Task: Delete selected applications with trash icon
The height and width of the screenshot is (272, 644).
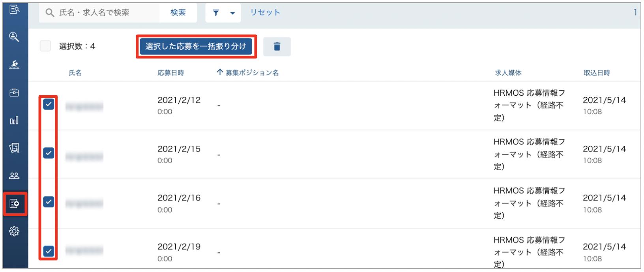Action: pyautogui.click(x=277, y=47)
